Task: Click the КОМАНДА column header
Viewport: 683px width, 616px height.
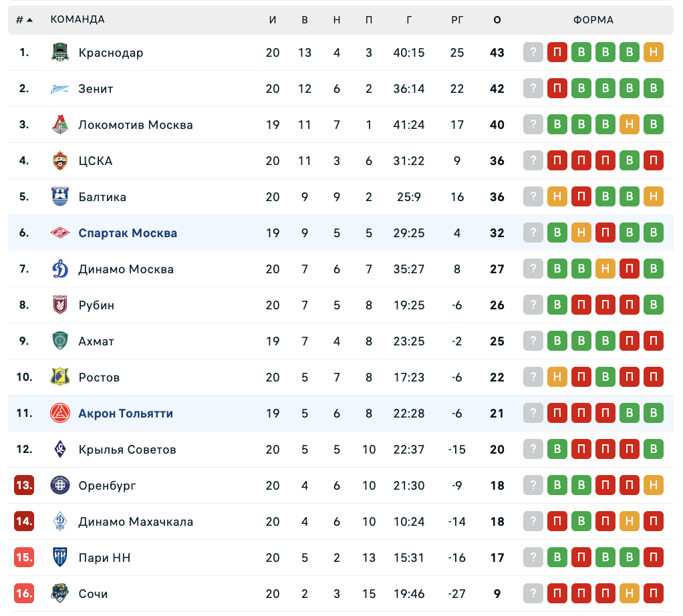Action: tap(78, 19)
